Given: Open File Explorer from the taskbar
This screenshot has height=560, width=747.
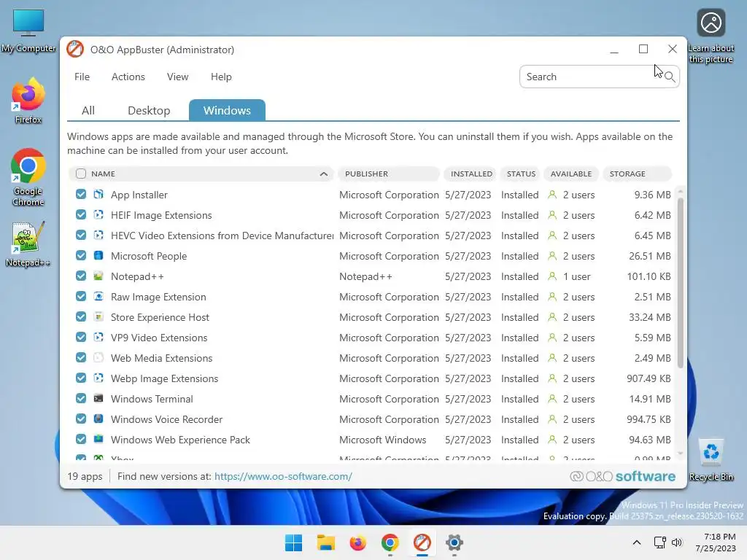Looking at the screenshot, I should tap(326, 542).
